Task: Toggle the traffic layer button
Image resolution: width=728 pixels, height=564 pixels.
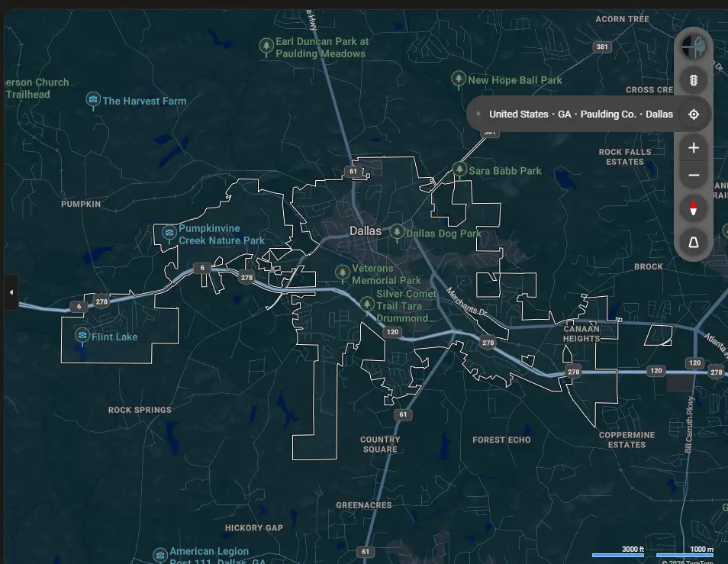Action: pyautogui.click(x=694, y=80)
